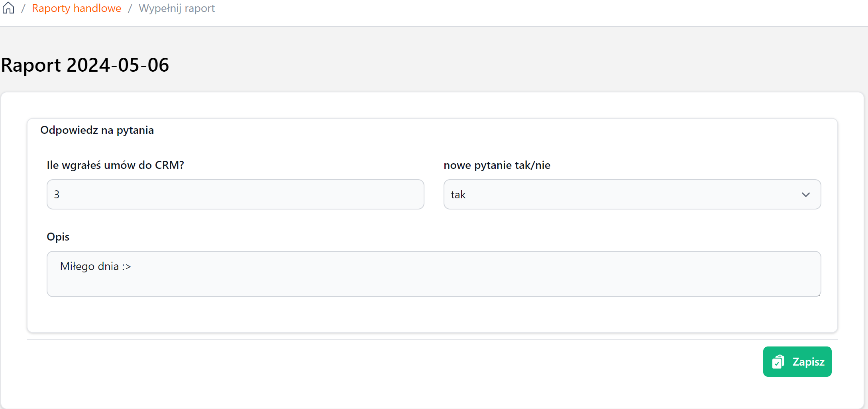Open the Raporty handlowe breadcrumb link
This screenshot has width=868, height=409.
pos(77,8)
